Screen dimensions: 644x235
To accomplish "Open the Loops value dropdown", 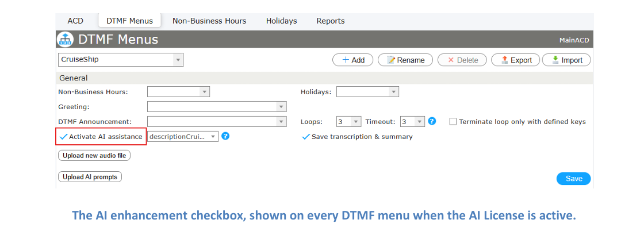I will (x=348, y=122).
